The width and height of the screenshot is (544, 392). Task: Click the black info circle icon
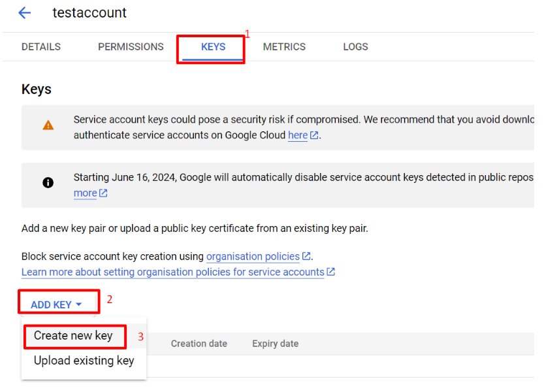48,183
